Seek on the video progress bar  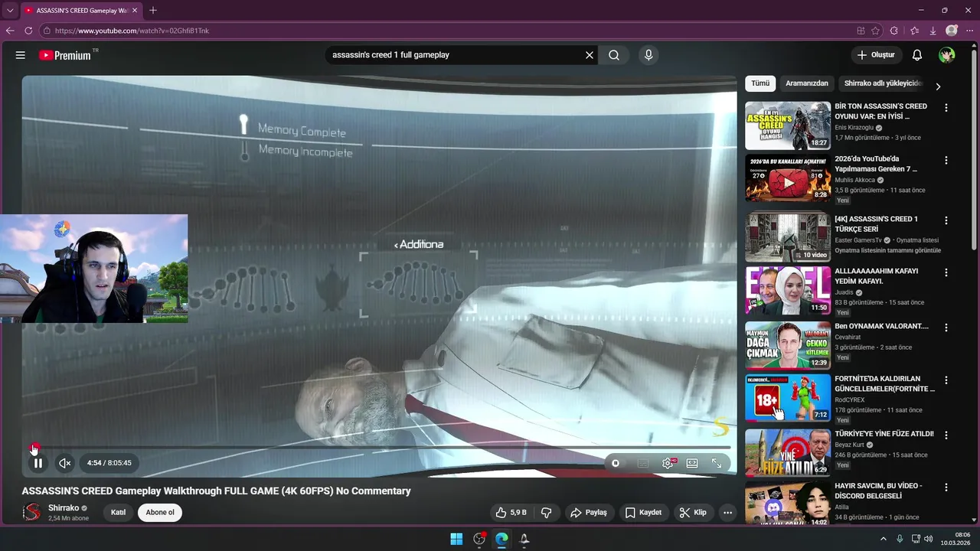click(x=380, y=447)
